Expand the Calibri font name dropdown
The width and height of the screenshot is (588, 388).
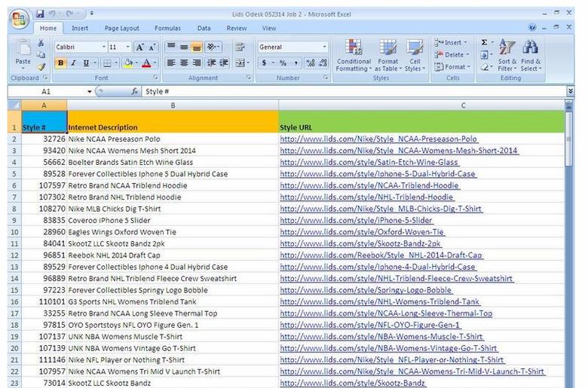pos(100,47)
